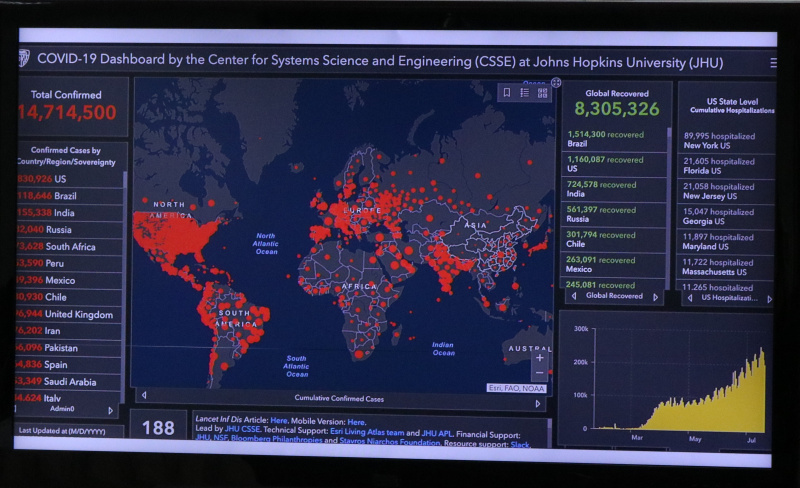
Task: Select United Kingdom in confirmed cases list
Action: 70,314
